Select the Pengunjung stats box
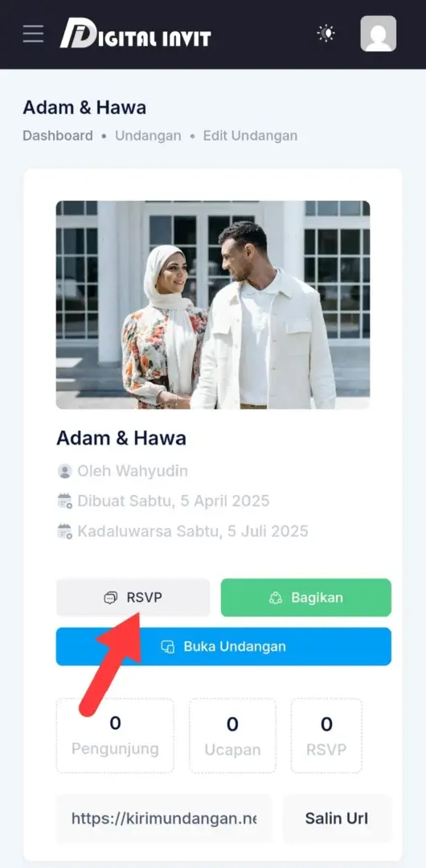Viewport: 426px width, 868px height. point(115,735)
